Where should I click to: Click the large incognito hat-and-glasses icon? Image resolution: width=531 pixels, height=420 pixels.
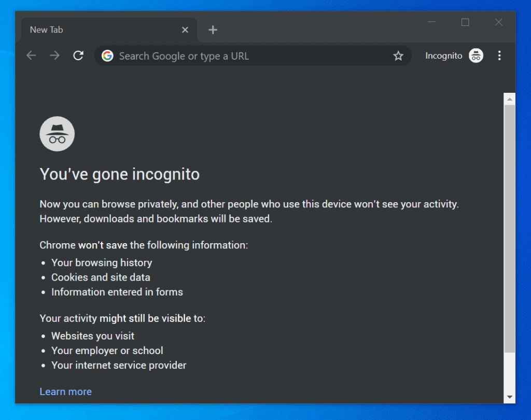click(x=57, y=134)
